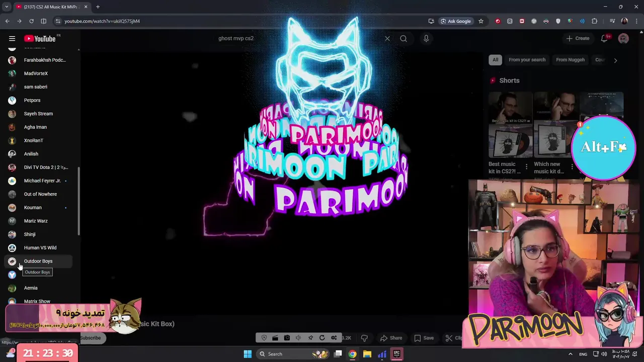The width and height of the screenshot is (644, 362).
Task: Select the 'All' filter chip
Action: pyautogui.click(x=495, y=60)
